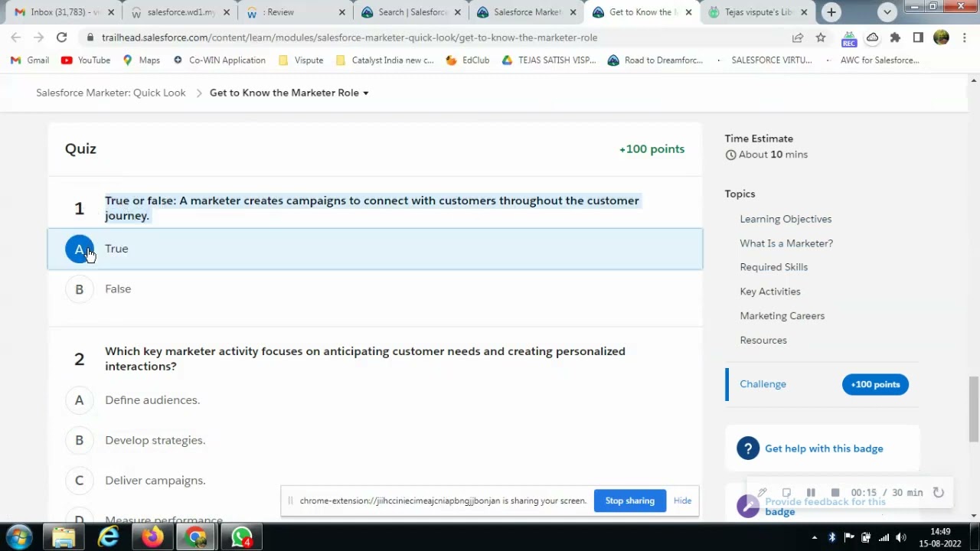
Task: Click Stop sharing button
Action: pyautogui.click(x=629, y=501)
